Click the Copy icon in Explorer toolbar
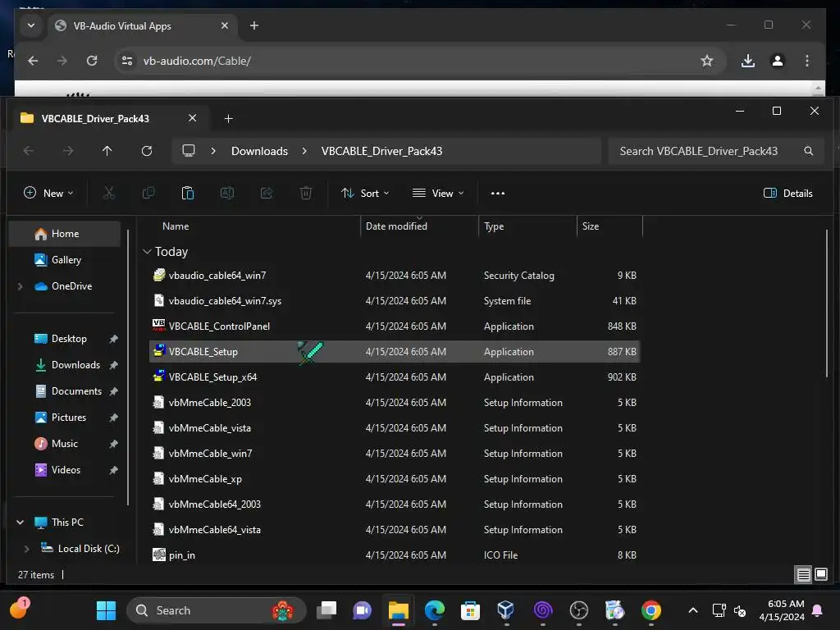The width and height of the screenshot is (840, 630). [x=148, y=193]
